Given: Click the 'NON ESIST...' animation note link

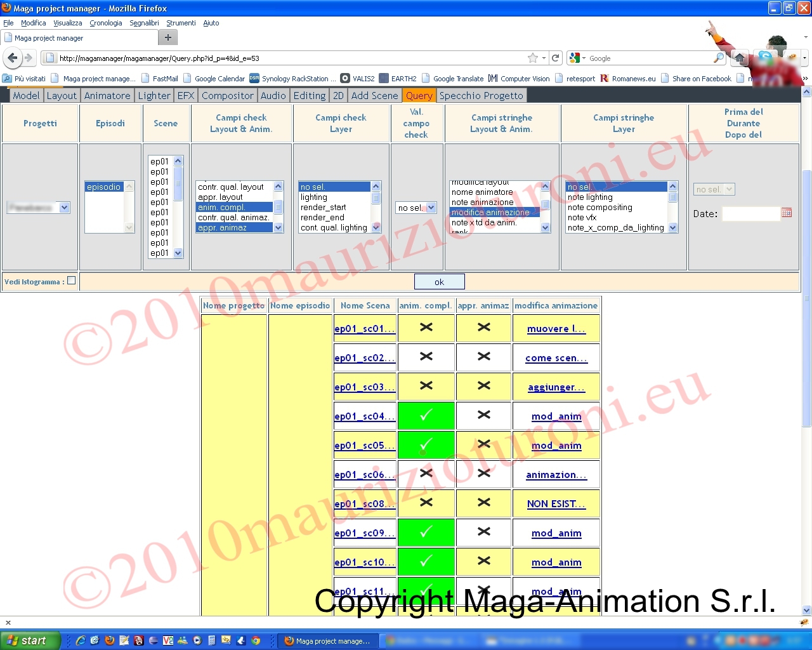Looking at the screenshot, I should pos(556,504).
